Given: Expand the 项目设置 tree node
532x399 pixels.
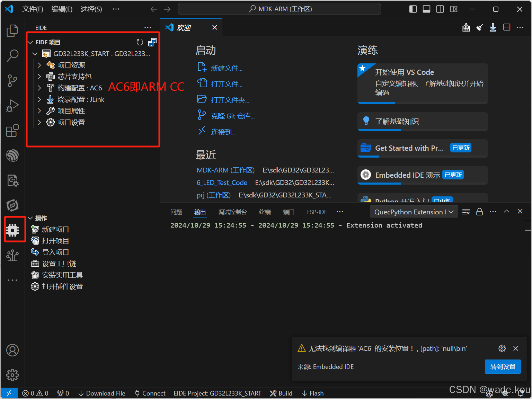Looking at the screenshot, I should (39, 122).
